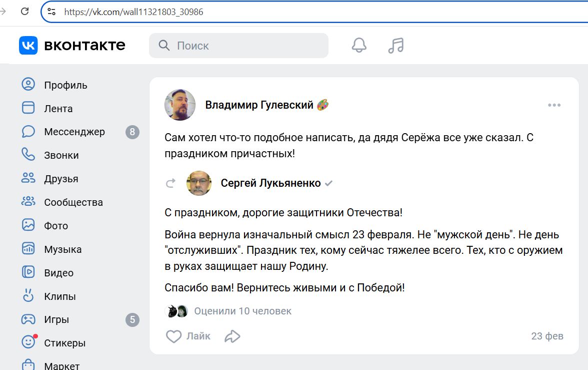
Task: Open the Видео section in the sidebar
Action: coord(59,272)
